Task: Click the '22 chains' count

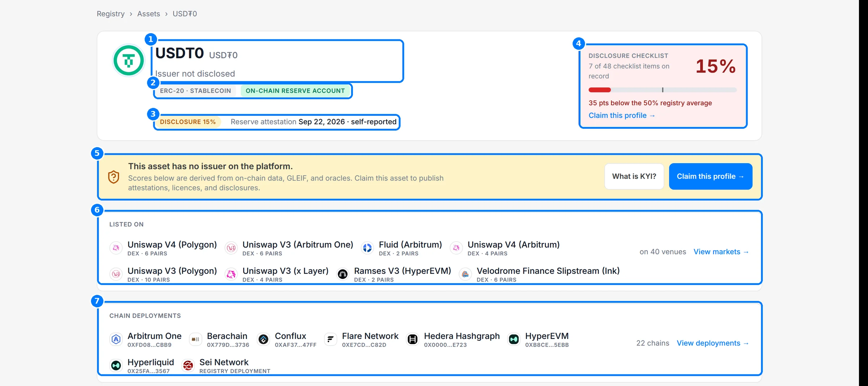Action: pos(653,343)
